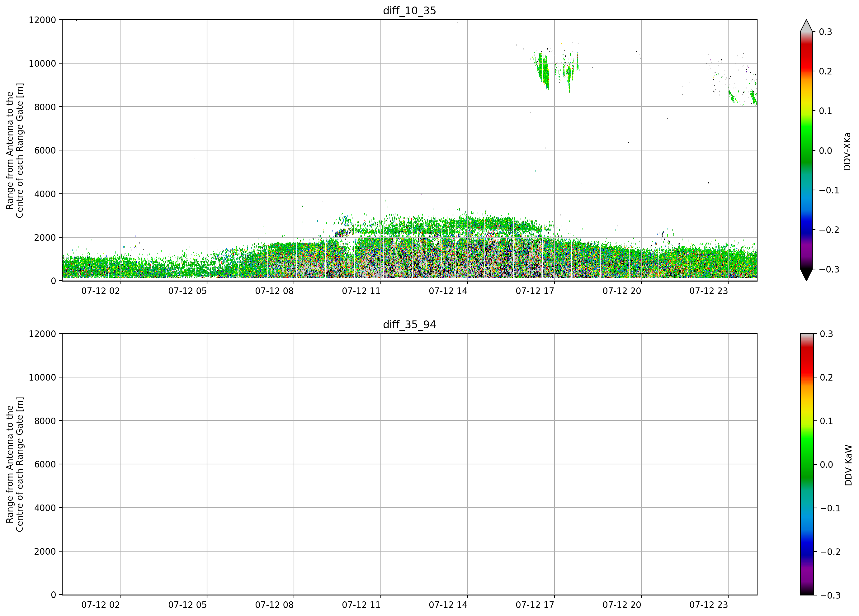Click the diff_10_35 plot's range axis label
859x616 pixels.
15,150
